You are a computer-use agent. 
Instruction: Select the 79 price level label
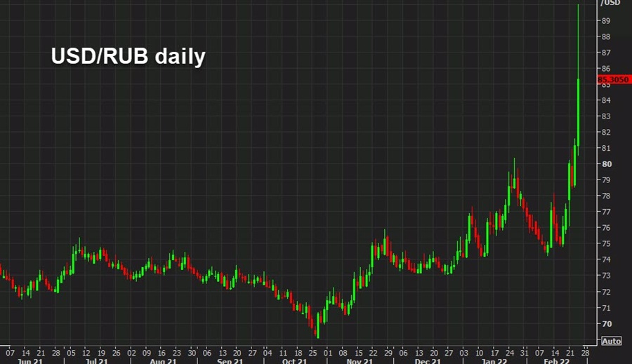point(606,180)
